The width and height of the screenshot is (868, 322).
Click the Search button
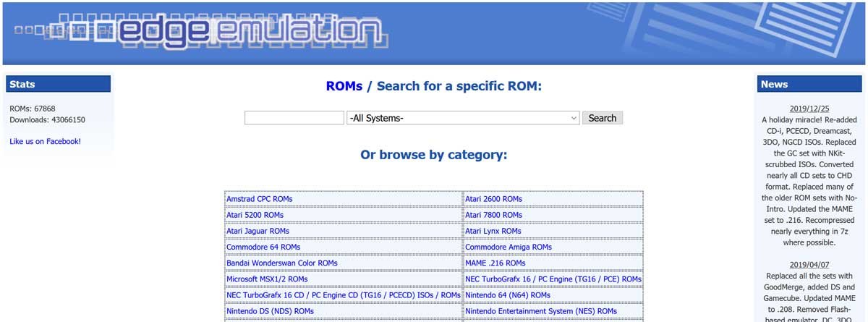(603, 118)
